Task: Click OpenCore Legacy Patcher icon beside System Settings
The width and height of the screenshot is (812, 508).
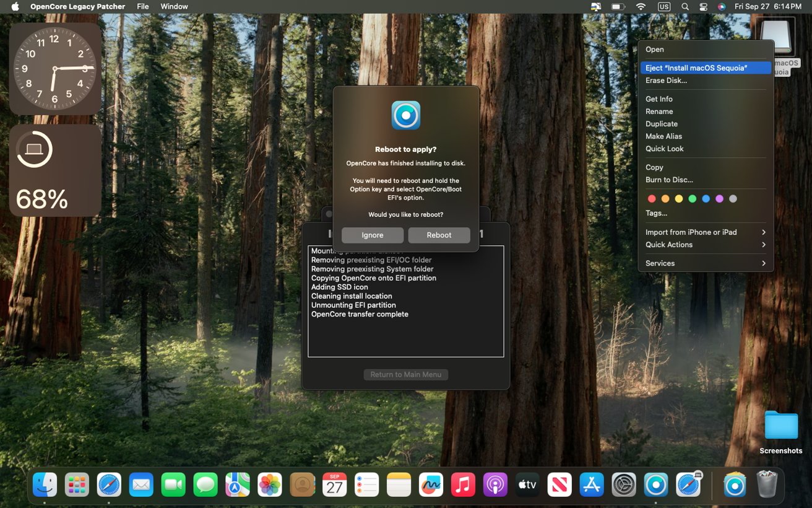Action: (x=656, y=484)
